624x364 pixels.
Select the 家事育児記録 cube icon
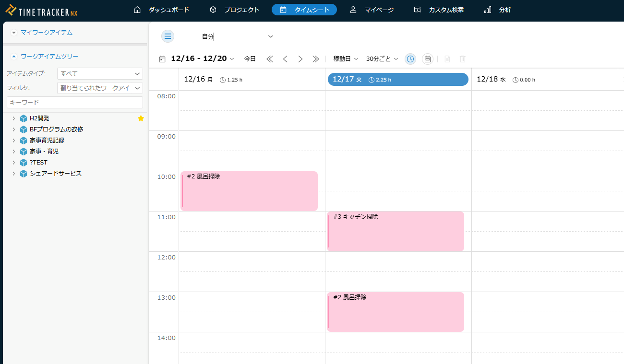[24, 141]
